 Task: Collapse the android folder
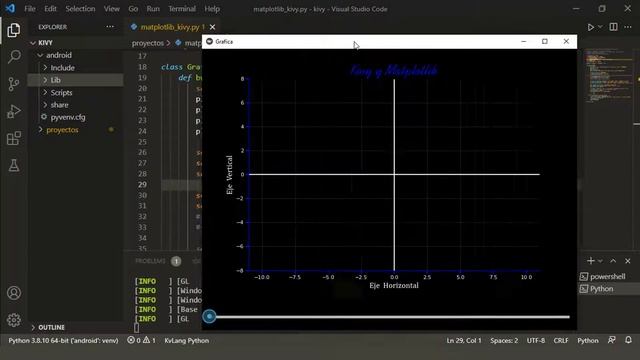(x=40, y=55)
